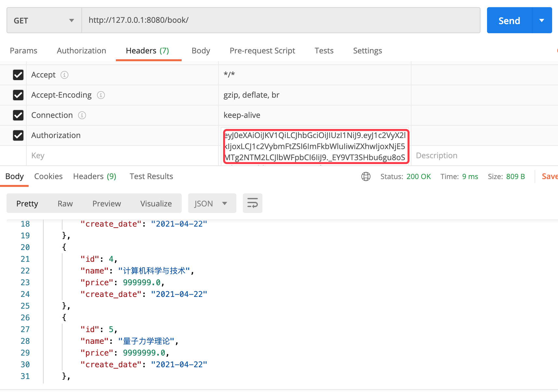Show info icon next to Accept header
558x392 pixels.
pyautogui.click(x=64, y=75)
